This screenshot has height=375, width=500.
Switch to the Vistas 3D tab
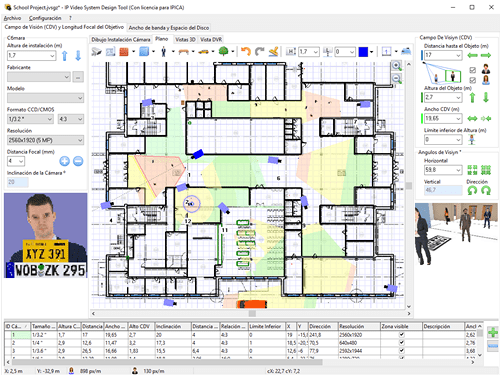pos(185,39)
